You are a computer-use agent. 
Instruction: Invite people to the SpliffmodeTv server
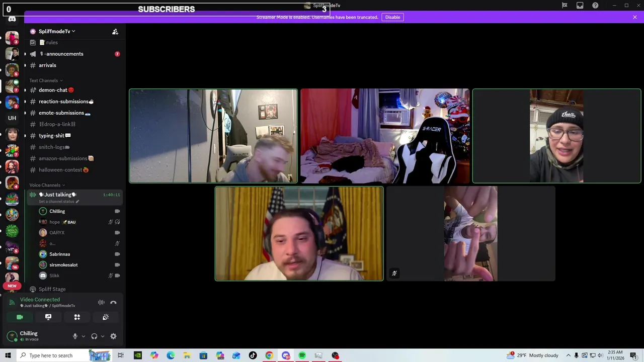click(115, 32)
